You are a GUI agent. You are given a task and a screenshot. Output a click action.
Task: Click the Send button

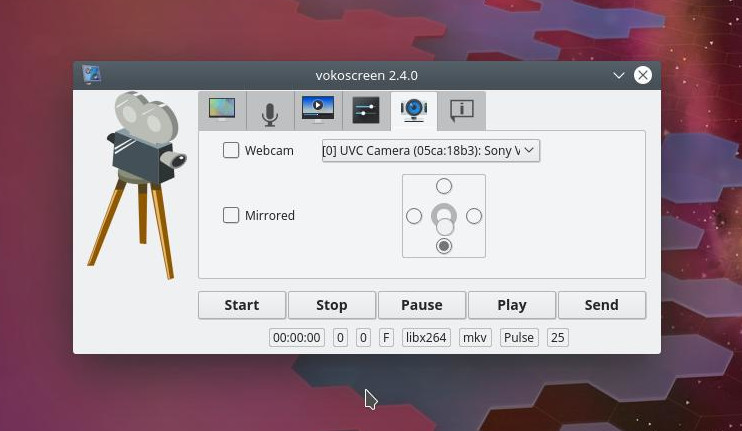(x=601, y=305)
